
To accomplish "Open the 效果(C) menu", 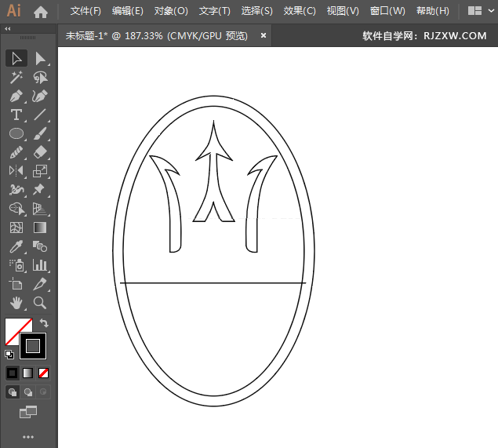I will tap(300, 11).
